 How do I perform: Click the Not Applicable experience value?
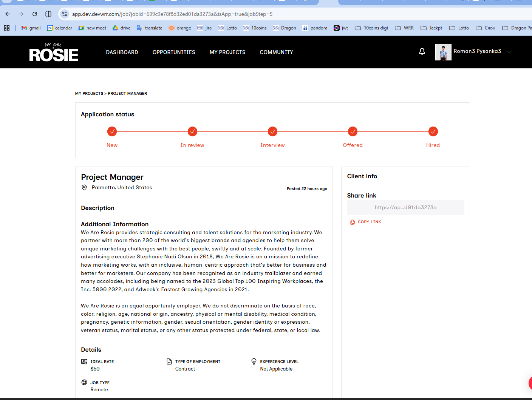[276, 369]
